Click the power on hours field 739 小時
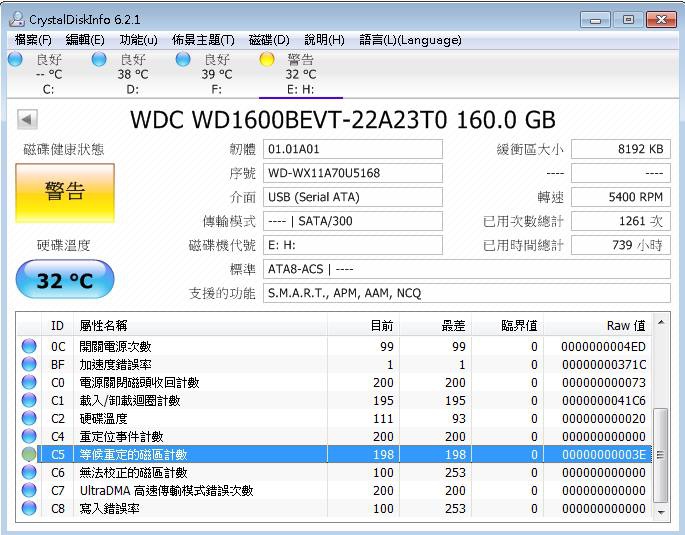Viewport: 685px width, 535px height. pyautogui.click(x=621, y=245)
